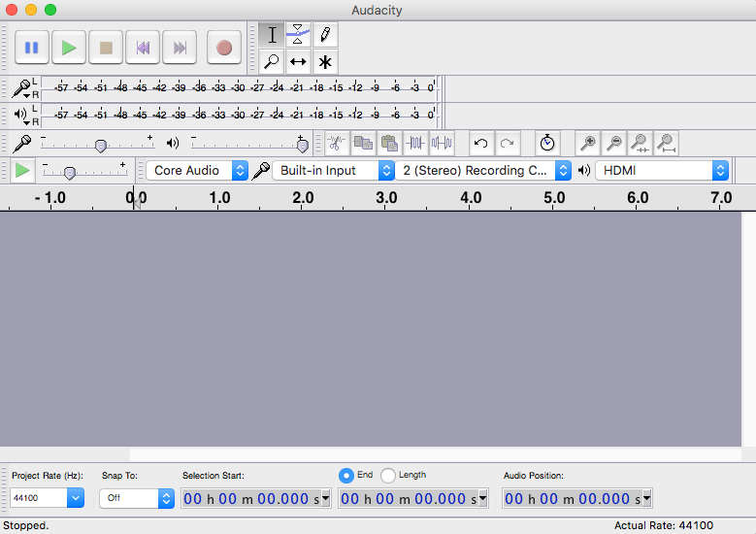Click the selection End time field

[x=408, y=498]
